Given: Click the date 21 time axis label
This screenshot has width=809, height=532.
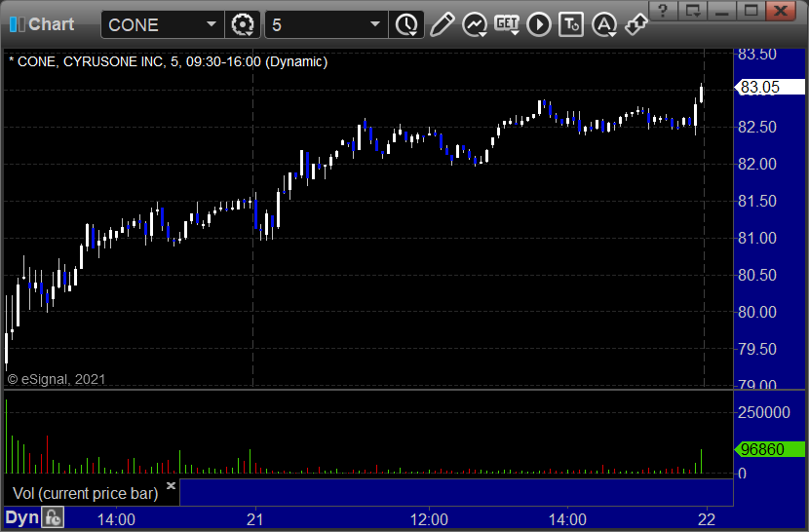Looking at the screenshot, I should click(x=254, y=519).
